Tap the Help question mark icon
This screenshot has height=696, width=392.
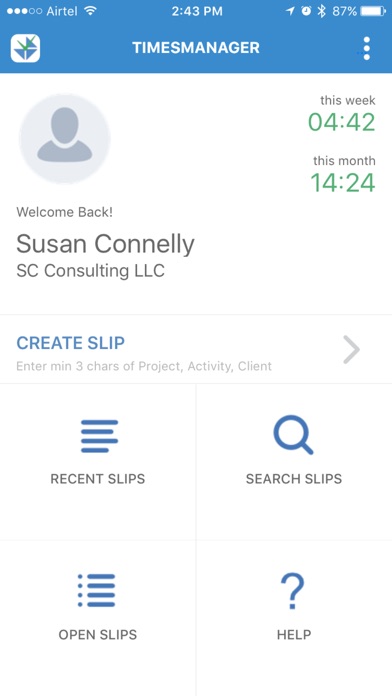(293, 591)
